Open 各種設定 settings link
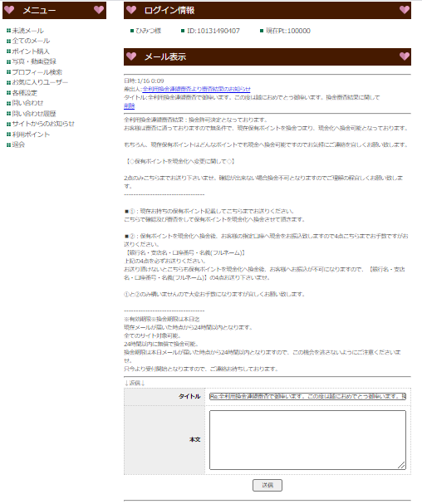Image resolution: width=422 pixels, height=504 pixels. 24,93
